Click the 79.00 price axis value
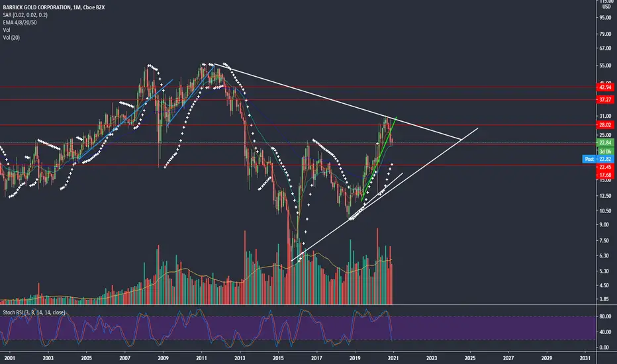This screenshot has height=364, width=617. tap(605, 34)
